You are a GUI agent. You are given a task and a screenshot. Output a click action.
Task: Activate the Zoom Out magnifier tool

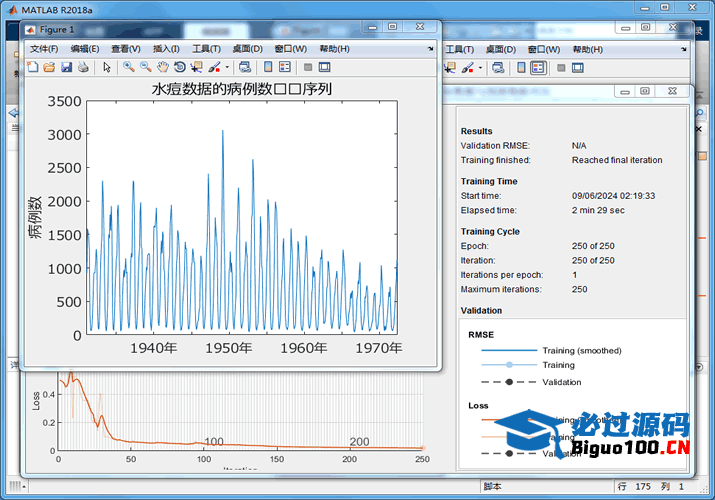pyautogui.click(x=146, y=67)
